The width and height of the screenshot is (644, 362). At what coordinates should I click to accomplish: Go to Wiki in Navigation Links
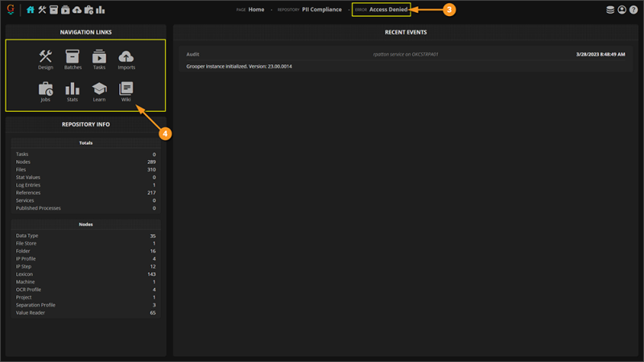click(126, 92)
